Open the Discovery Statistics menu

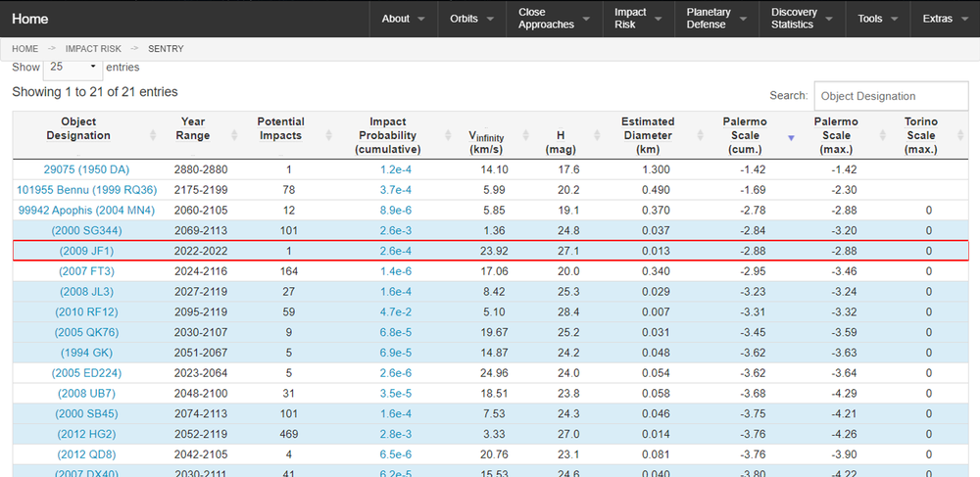[x=801, y=19]
